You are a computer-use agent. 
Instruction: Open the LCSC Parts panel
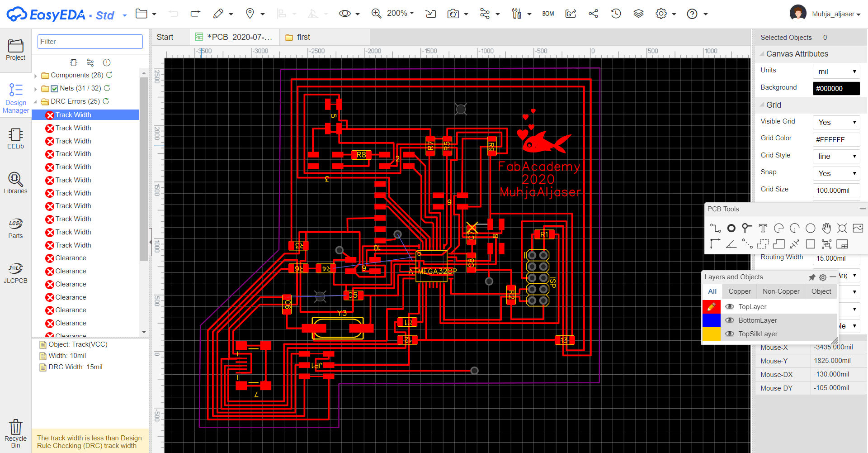click(15, 228)
